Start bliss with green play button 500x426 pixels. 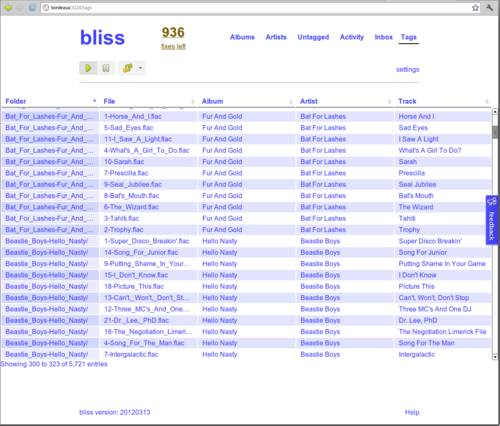pyautogui.click(x=88, y=68)
